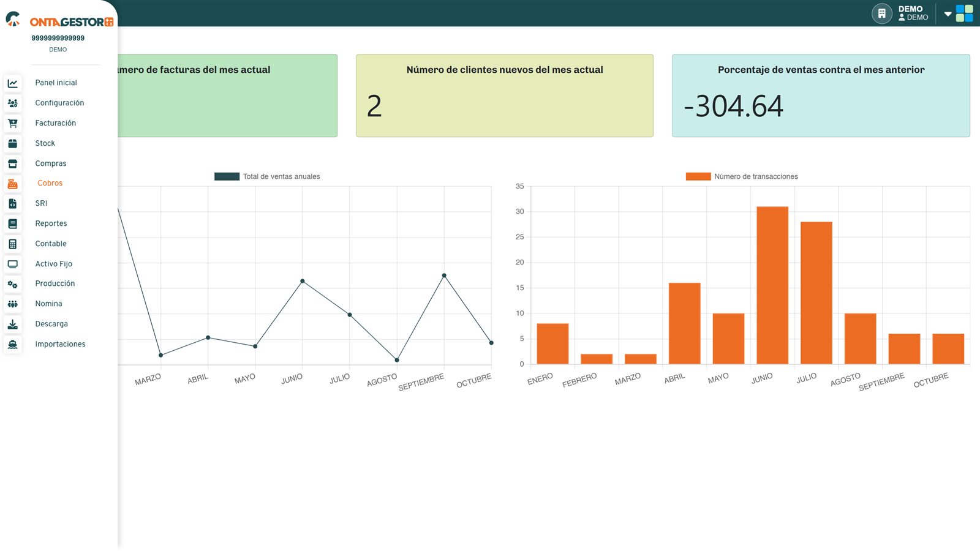Open the Producción section
Viewport: 980px width, 551px height.
[55, 283]
